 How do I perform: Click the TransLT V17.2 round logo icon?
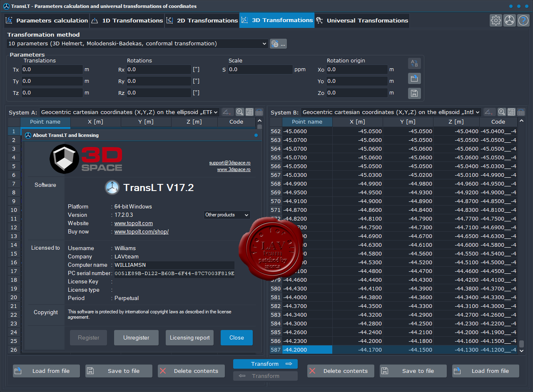pyautogui.click(x=112, y=188)
